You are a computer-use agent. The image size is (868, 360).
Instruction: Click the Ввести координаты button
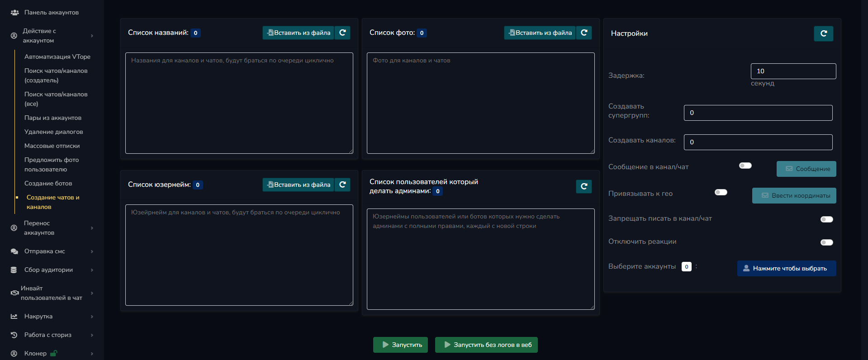[794, 195]
